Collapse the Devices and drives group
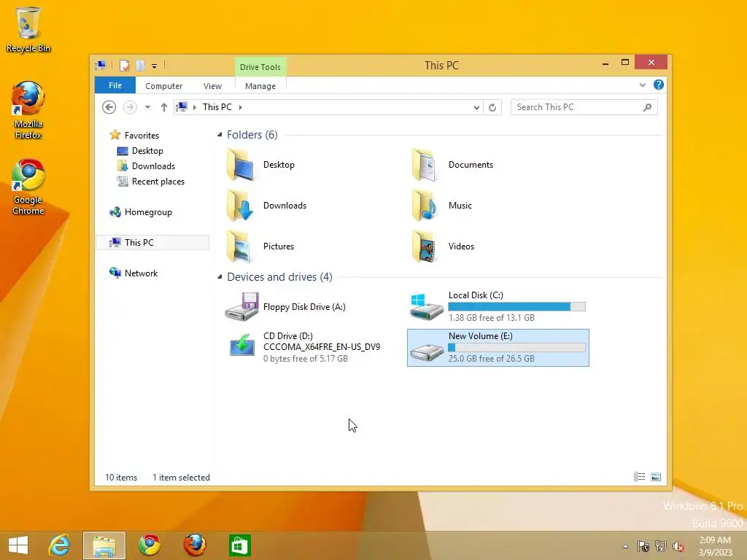Viewport: 747px width, 560px height. click(x=220, y=276)
